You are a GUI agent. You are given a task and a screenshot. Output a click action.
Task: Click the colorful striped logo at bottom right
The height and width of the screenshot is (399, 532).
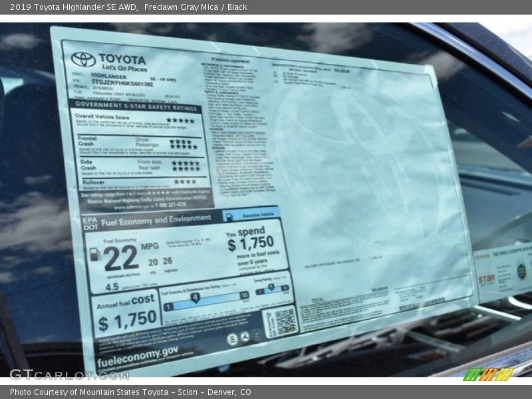(x=488, y=374)
